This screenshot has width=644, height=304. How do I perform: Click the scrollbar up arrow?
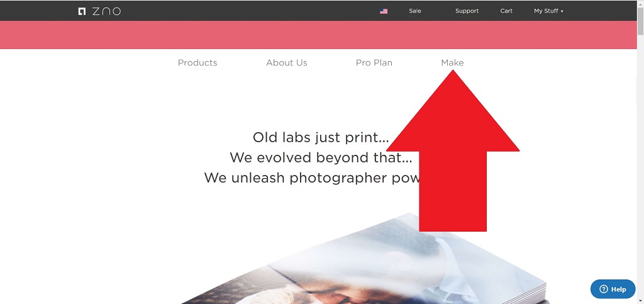[640, 3]
